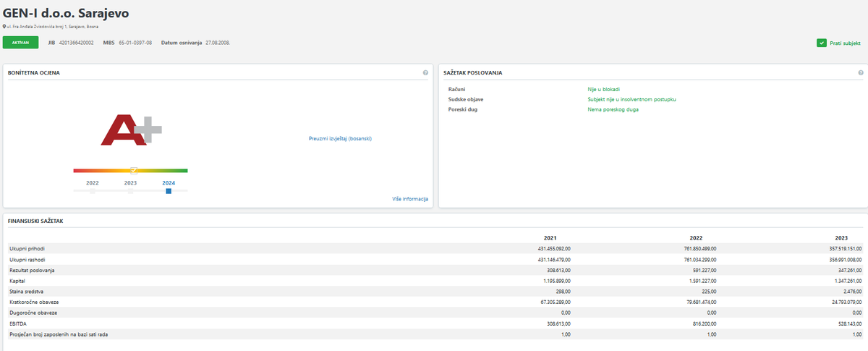Click value 356.991.008,00 for 2023 expenses
868x351 pixels.
tap(846, 259)
